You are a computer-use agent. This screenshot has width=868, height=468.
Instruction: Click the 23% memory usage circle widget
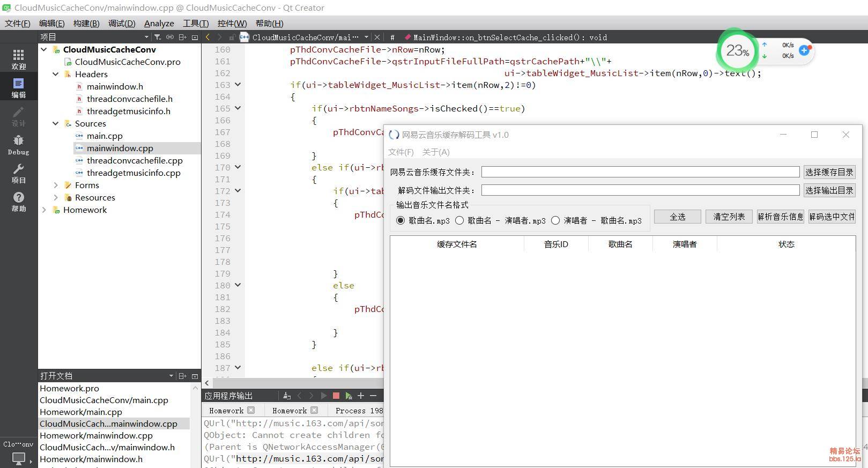[x=737, y=50]
